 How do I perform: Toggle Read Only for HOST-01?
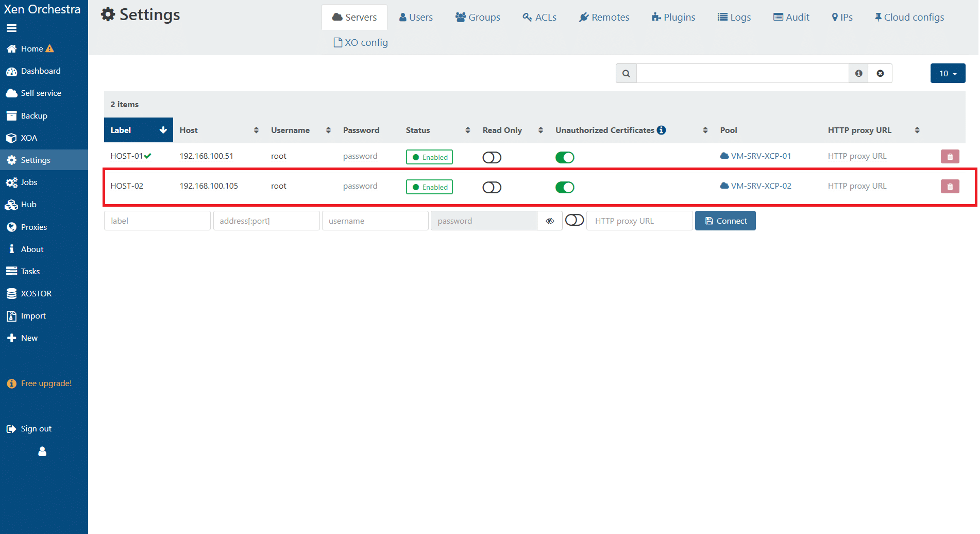coord(492,157)
